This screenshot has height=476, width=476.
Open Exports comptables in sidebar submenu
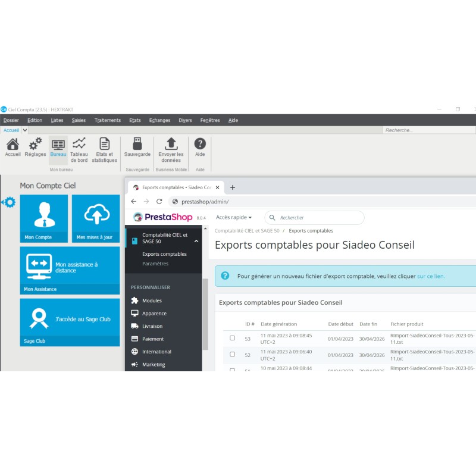tap(164, 254)
